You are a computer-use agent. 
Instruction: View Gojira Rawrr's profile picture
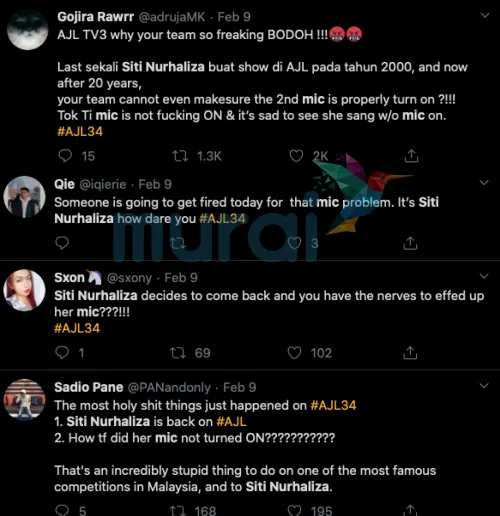click(x=28, y=30)
